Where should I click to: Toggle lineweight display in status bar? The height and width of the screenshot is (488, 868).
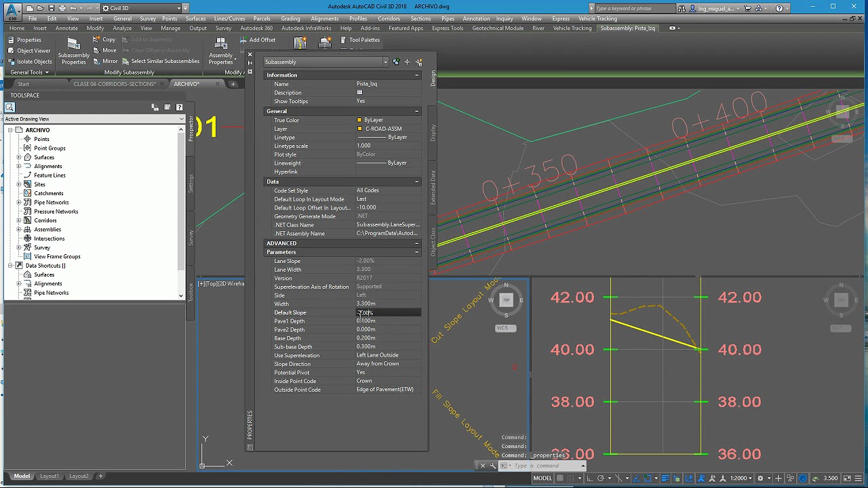[665, 478]
